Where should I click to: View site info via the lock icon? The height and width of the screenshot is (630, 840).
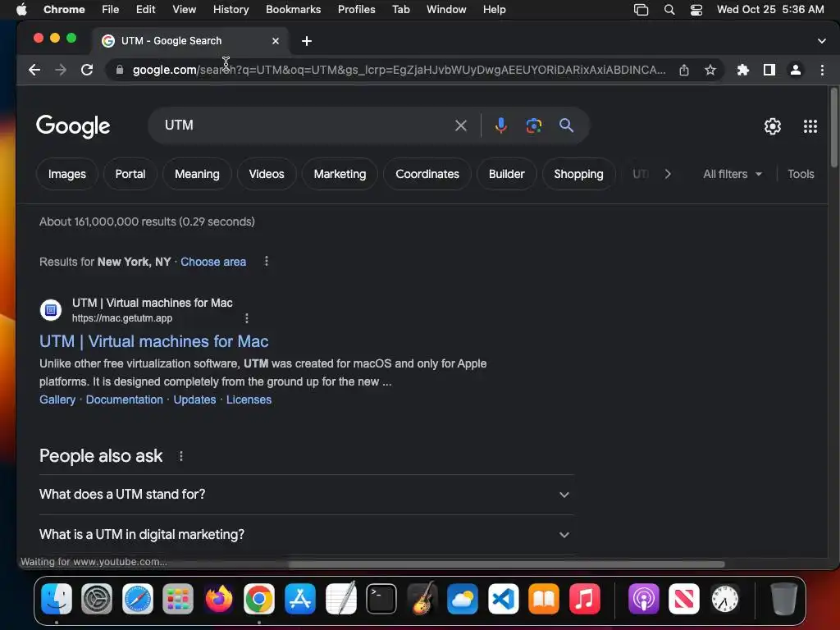point(120,70)
